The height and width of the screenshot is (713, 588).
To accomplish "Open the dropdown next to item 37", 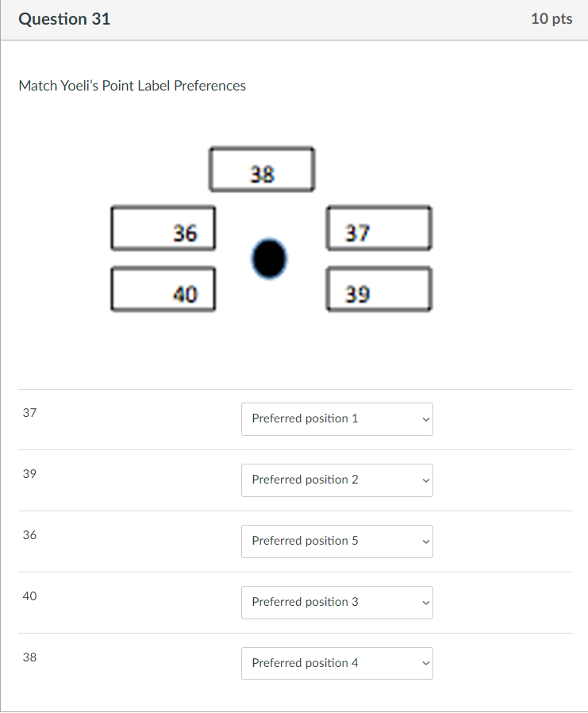I will (x=336, y=419).
